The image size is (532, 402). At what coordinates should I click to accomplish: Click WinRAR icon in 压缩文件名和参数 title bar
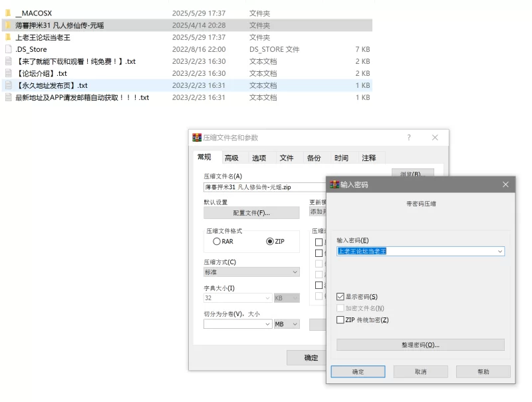pos(197,138)
